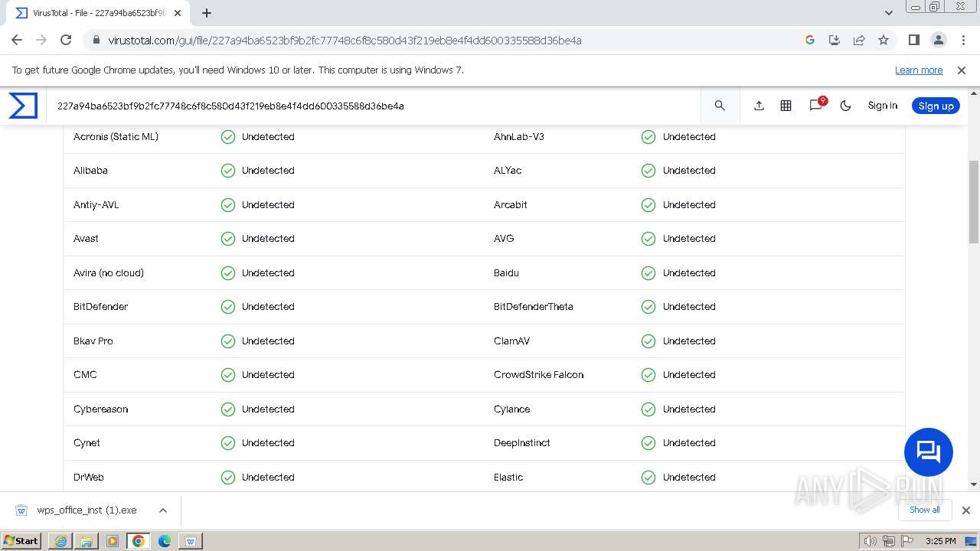This screenshot has height=551, width=980.
Task: Click the hash search input field
Action: pyautogui.click(x=375, y=106)
